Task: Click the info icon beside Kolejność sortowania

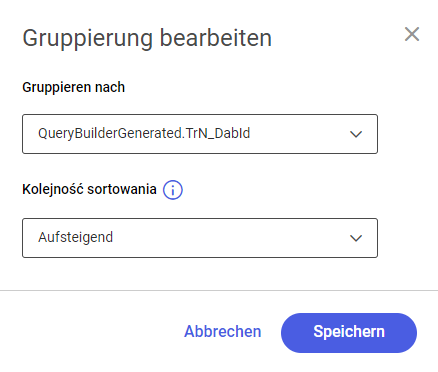Action: click(173, 190)
